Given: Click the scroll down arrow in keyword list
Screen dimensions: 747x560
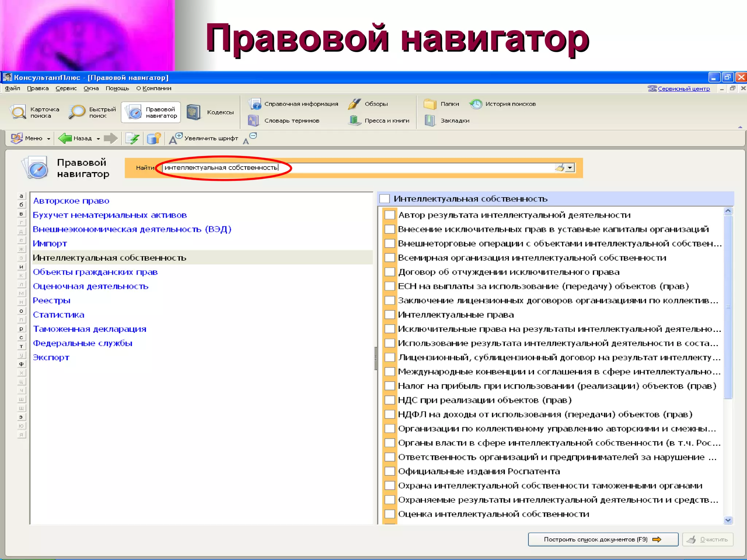Looking at the screenshot, I should coord(728,520).
